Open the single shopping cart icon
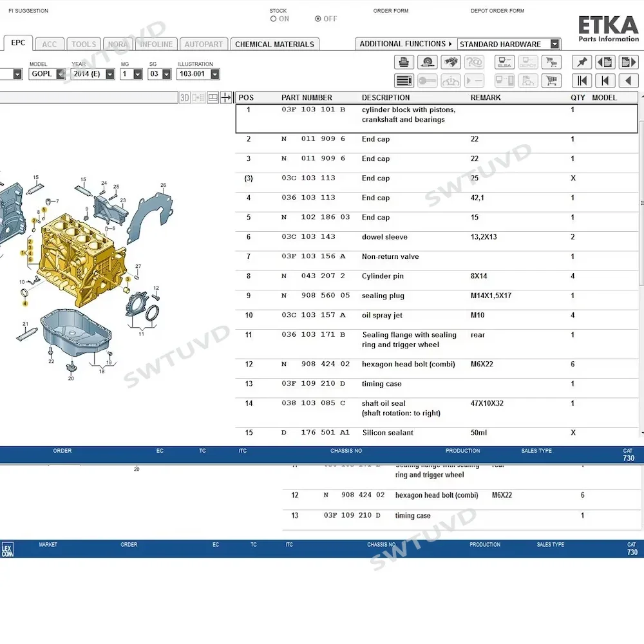644x644 pixels. click(551, 80)
